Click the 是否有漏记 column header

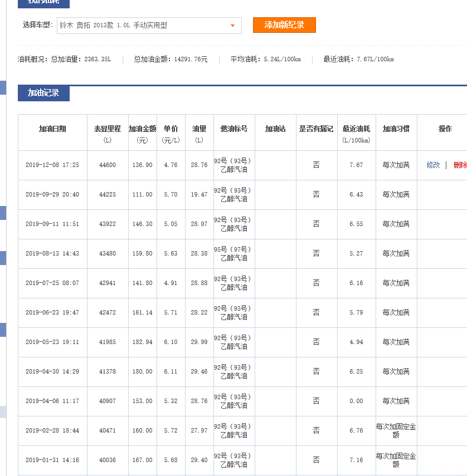(316, 129)
